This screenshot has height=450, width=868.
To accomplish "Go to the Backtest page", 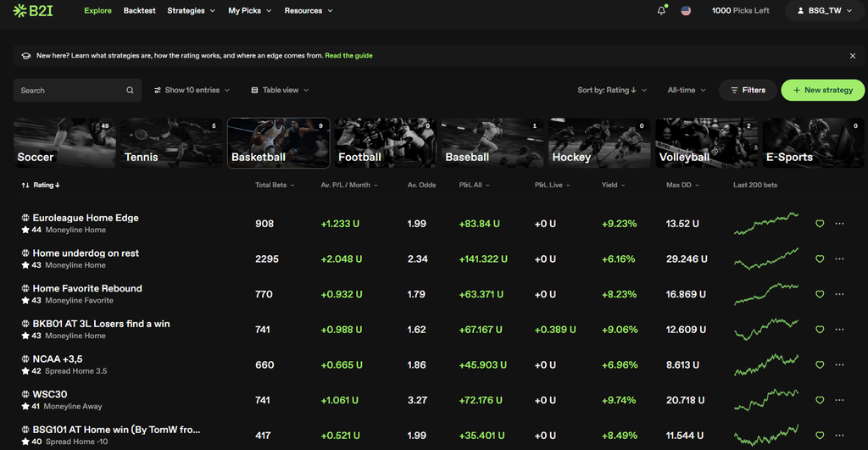I will 140,10.
